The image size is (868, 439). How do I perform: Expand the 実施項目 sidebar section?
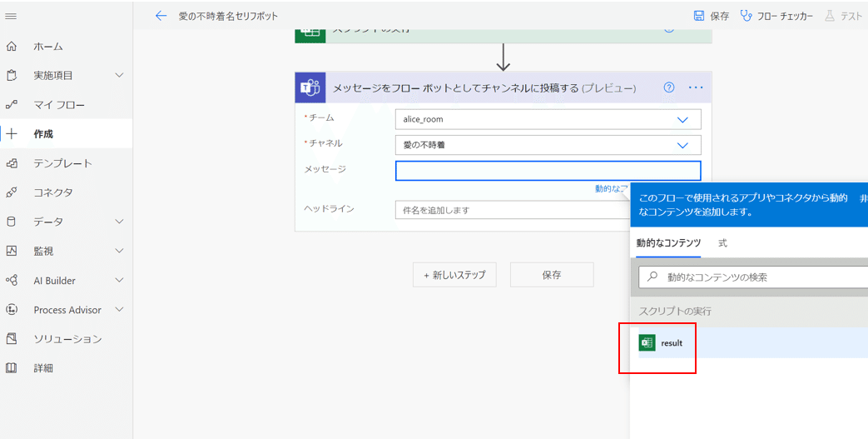pyautogui.click(x=119, y=76)
